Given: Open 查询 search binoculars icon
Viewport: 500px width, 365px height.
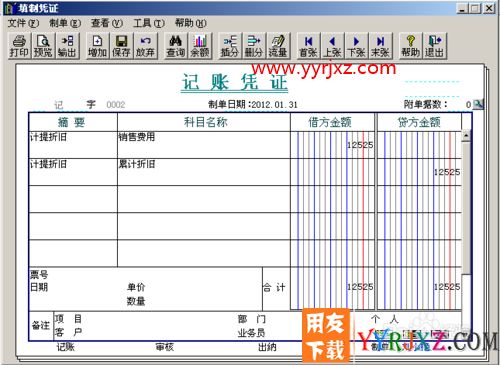Looking at the screenshot, I should click(x=175, y=46).
